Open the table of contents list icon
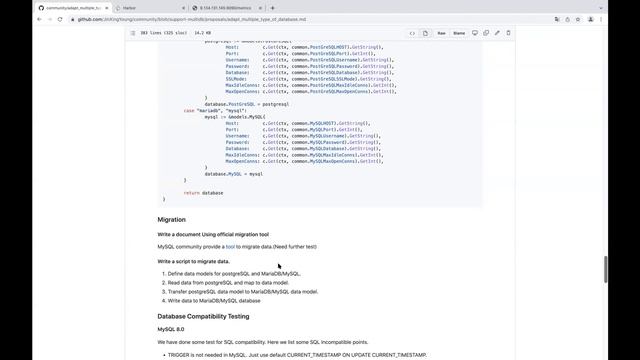The image size is (640, 360). [133, 33]
